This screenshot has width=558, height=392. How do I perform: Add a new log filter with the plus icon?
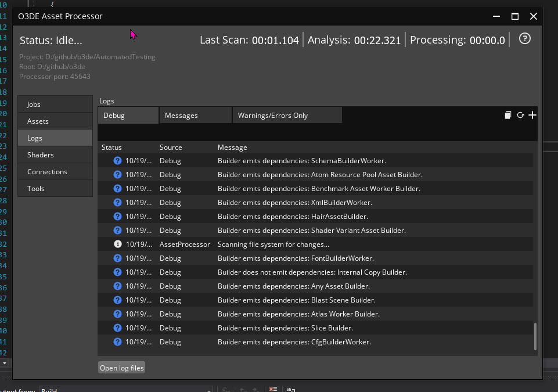[532, 115]
